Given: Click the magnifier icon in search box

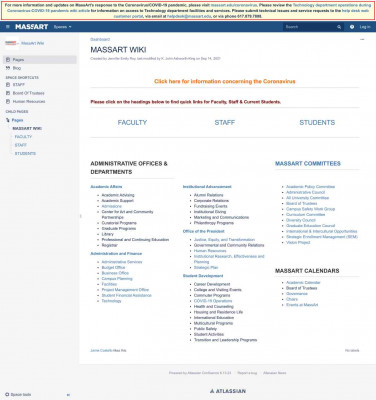Looking at the screenshot, I should [x=339, y=27].
